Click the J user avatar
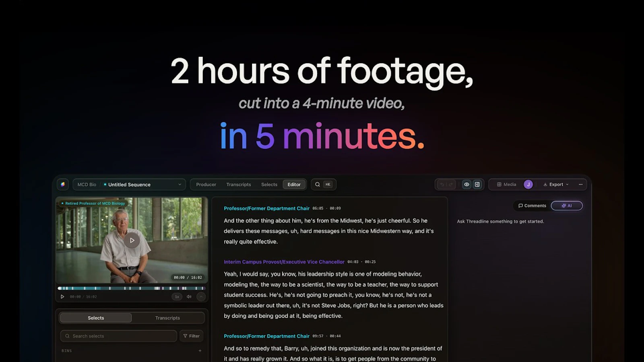Image resolution: width=644 pixels, height=362 pixels. click(528, 185)
